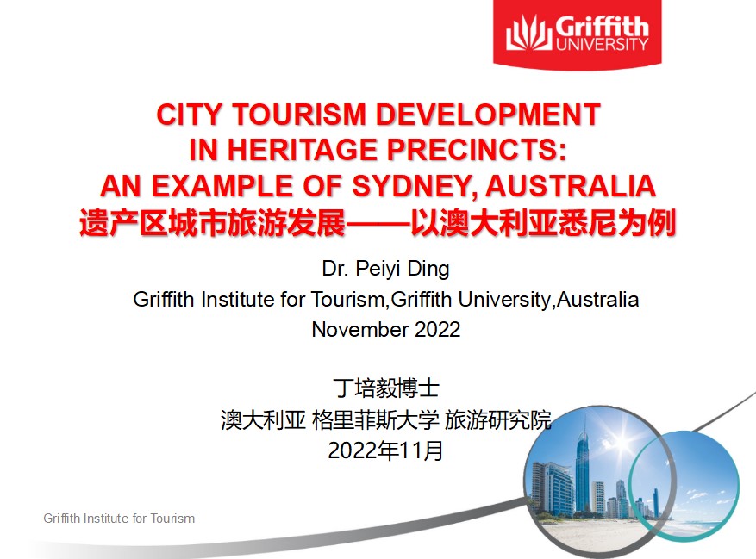This screenshot has width=756, height=559.
Task: Select 'AN EXAMPLE OF SYDNEY, AUSTRALIA' heading
Action: point(378,186)
